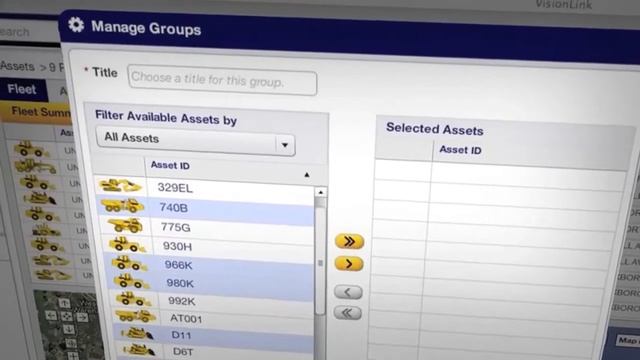Select the AT001 truck icon

pyautogui.click(x=135, y=316)
